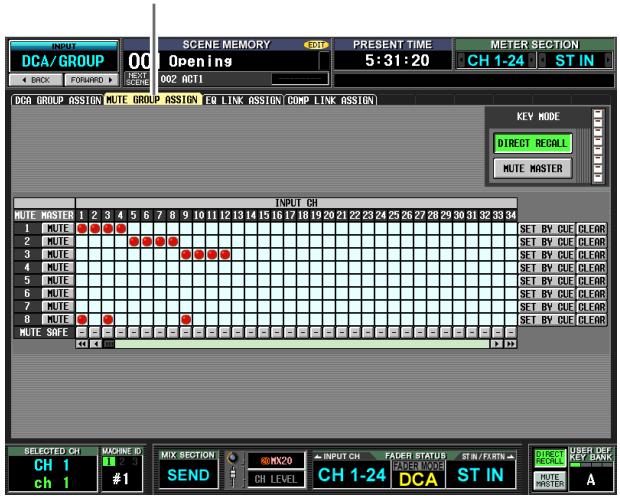Step channel grid left with single arrow
The height and width of the screenshot is (496, 620).
[95, 344]
